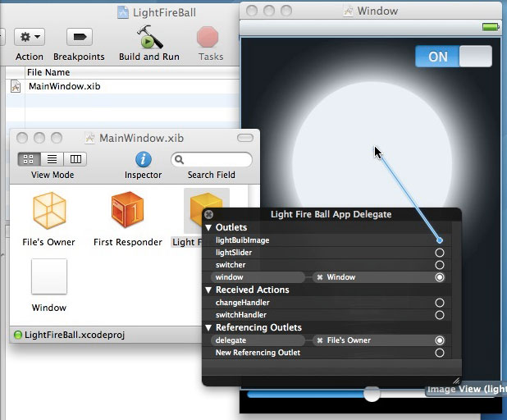The image size is (507, 420).
Task: Click the switchHandler action connection circle
Action: point(440,315)
